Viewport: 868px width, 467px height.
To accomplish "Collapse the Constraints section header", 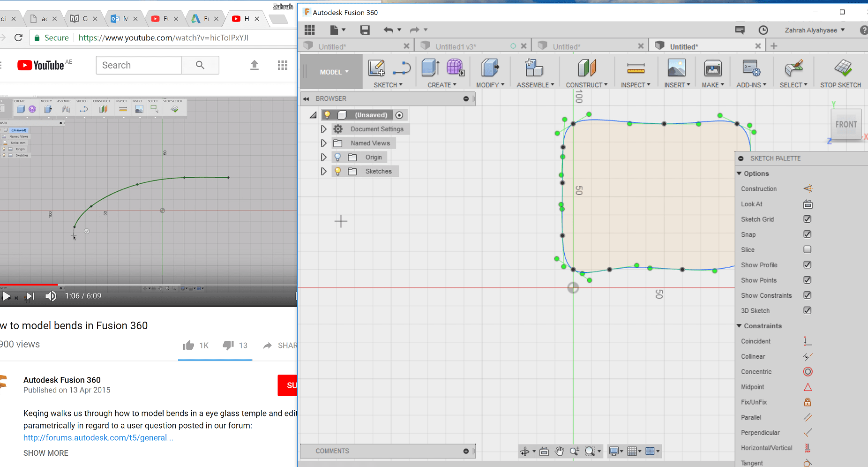I will pos(739,326).
